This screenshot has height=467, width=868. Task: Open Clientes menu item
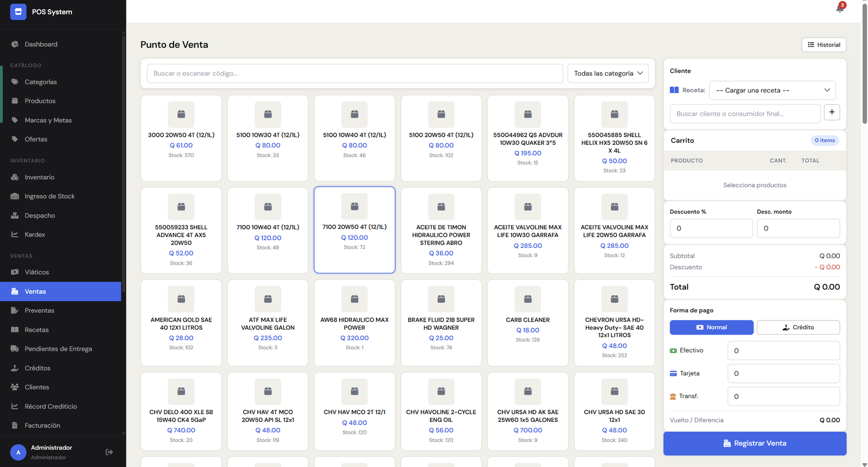pyautogui.click(x=60, y=387)
